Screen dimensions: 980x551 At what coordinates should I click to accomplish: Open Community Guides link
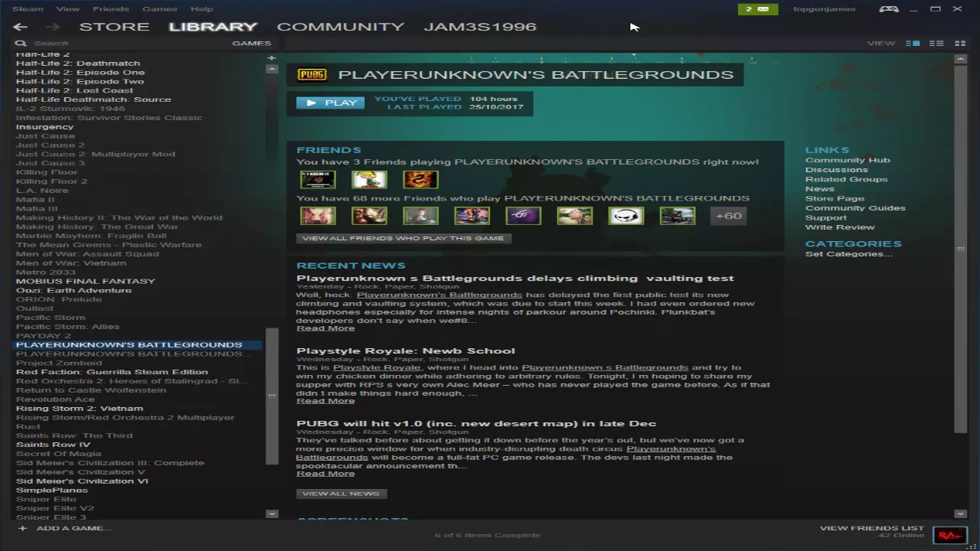coord(855,208)
